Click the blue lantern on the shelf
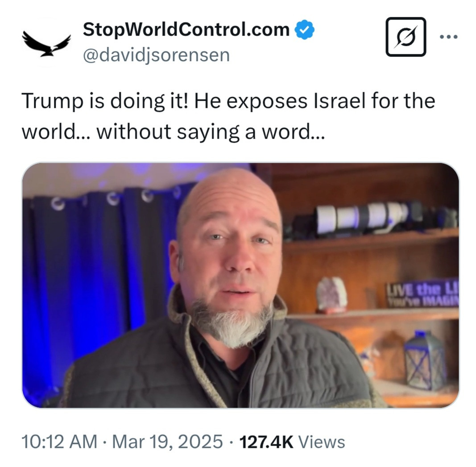Viewport: 476px width, 467px height. (x=425, y=360)
